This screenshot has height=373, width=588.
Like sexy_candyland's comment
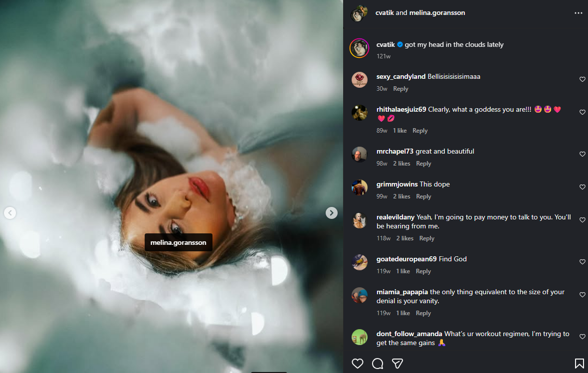coord(582,79)
